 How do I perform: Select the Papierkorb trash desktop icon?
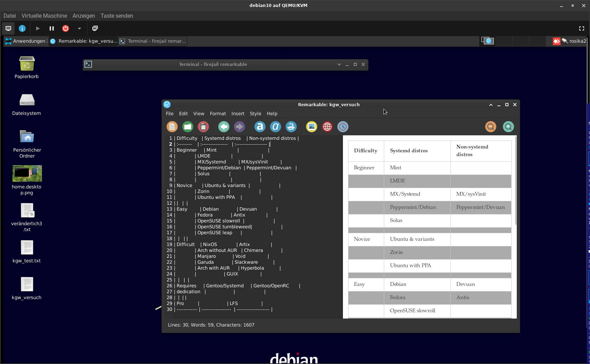(x=27, y=67)
